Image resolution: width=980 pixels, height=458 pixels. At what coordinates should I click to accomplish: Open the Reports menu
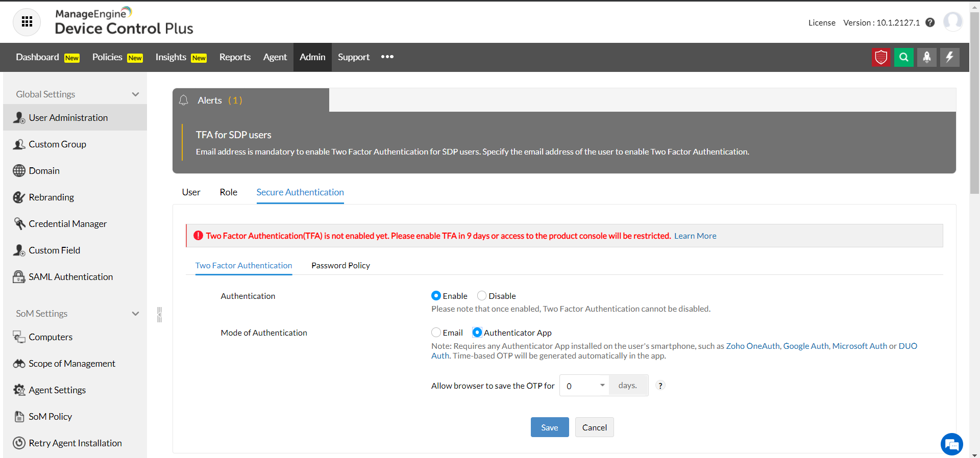click(235, 57)
